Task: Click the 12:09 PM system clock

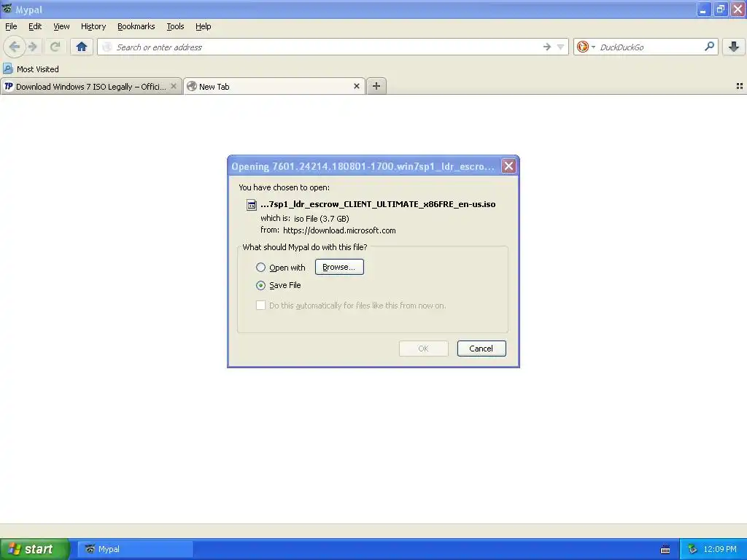Action: [x=720, y=549]
